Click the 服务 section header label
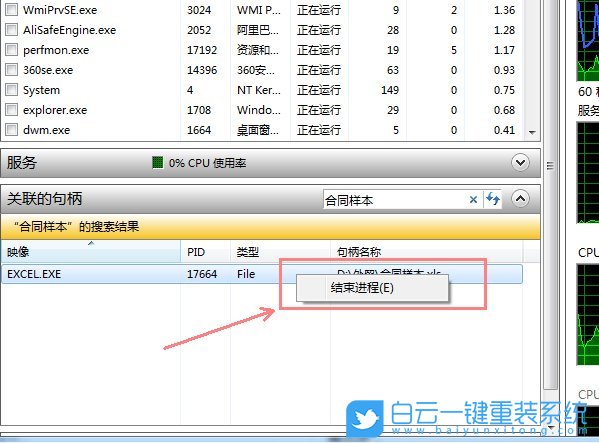This screenshot has height=443, width=599. tap(22, 163)
